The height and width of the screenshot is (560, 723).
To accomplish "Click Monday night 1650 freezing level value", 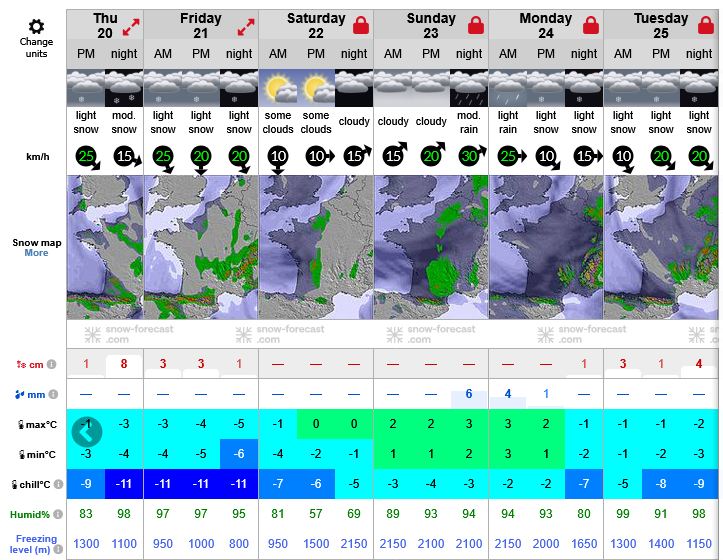I will click(x=584, y=544).
